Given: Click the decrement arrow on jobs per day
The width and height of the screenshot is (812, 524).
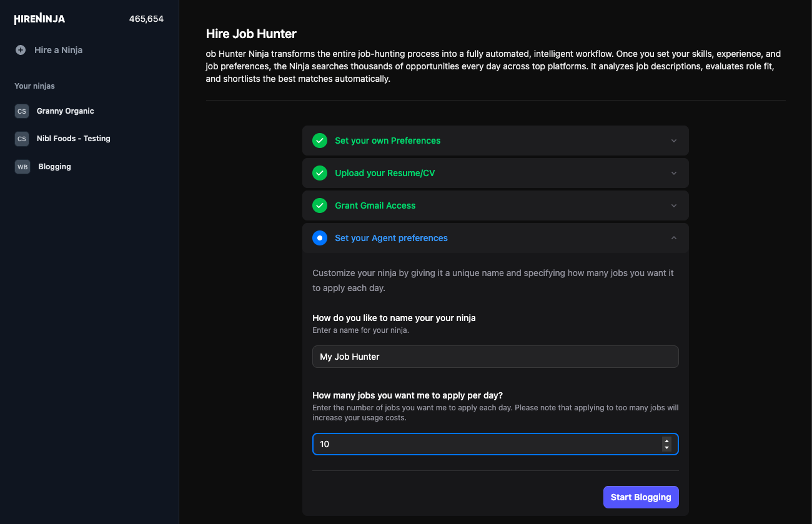Looking at the screenshot, I should point(667,447).
